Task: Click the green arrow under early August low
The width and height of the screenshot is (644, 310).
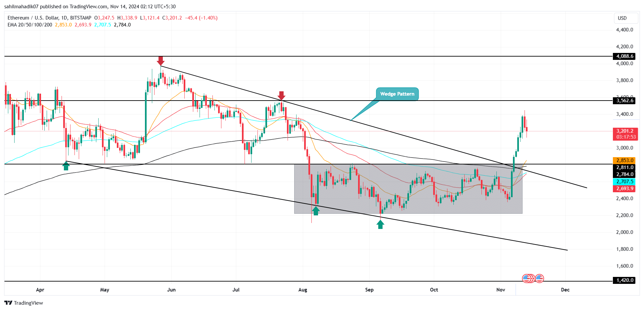Action: [x=316, y=210]
